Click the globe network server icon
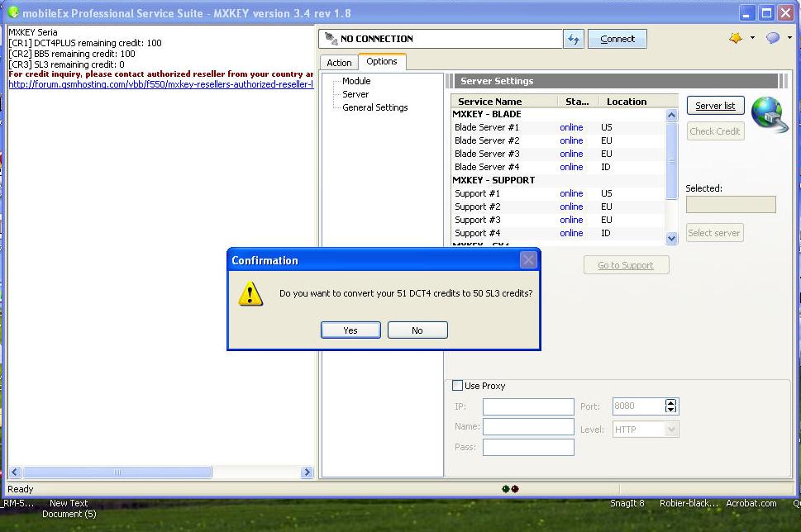 tap(770, 114)
